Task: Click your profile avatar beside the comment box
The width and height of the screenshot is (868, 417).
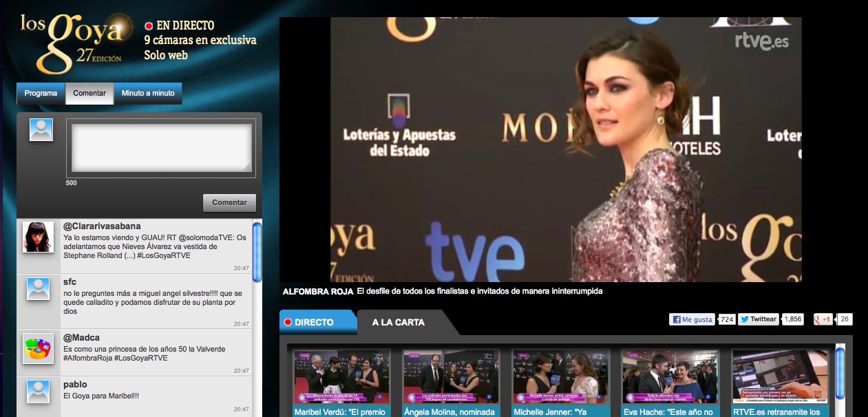Action: pyautogui.click(x=41, y=130)
